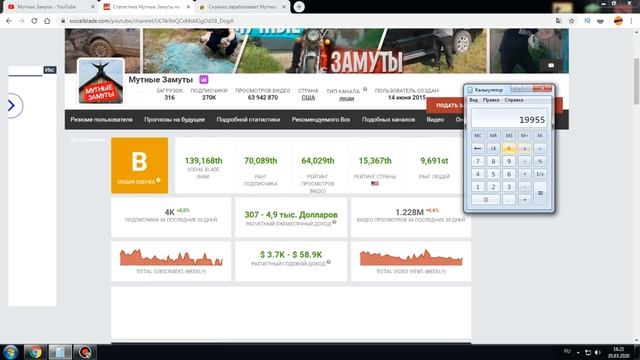Open Прогнозы на будущее section

(174, 120)
